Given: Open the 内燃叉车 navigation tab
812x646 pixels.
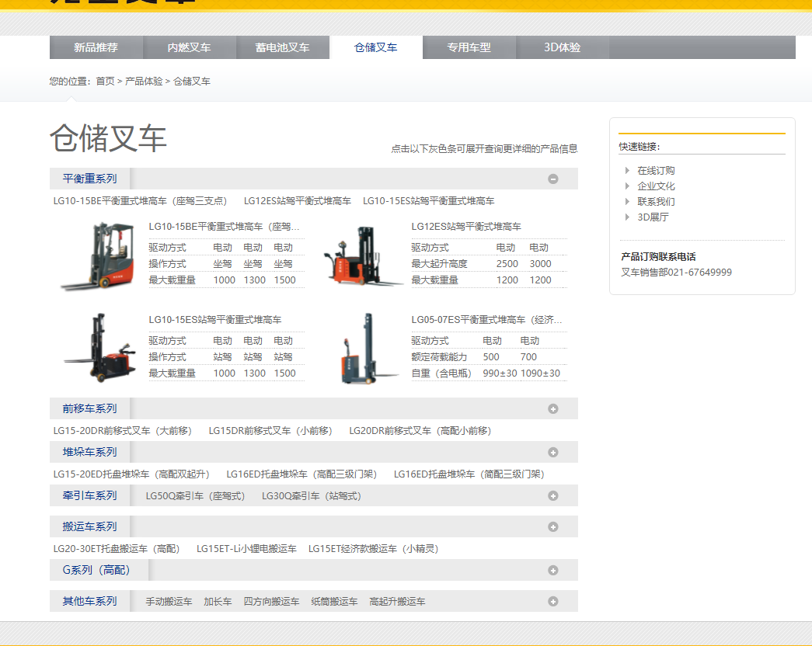Looking at the screenshot, I should [189, 47].
